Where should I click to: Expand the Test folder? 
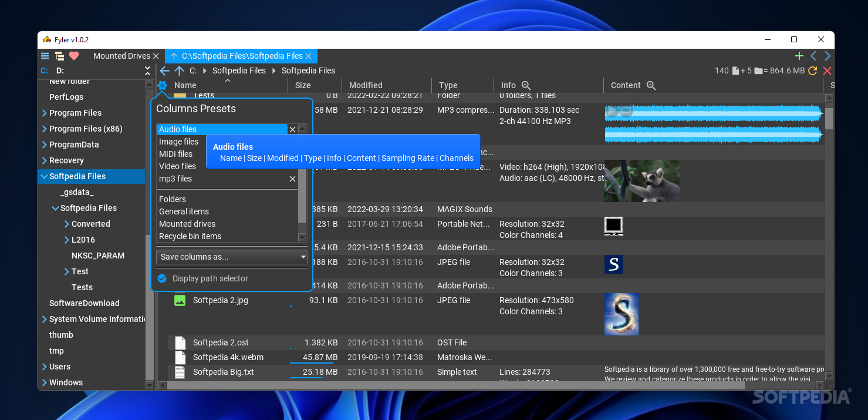67,271
